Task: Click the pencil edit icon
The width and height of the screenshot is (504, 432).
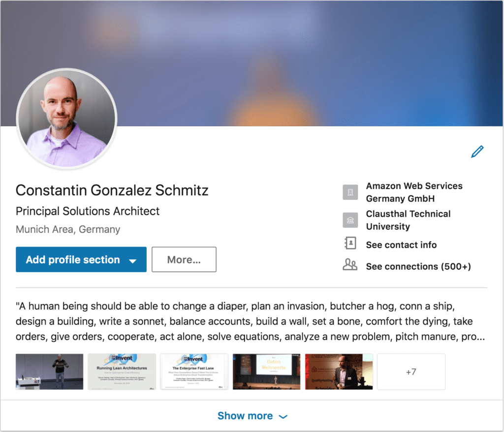Action: (x=477, y=152)
